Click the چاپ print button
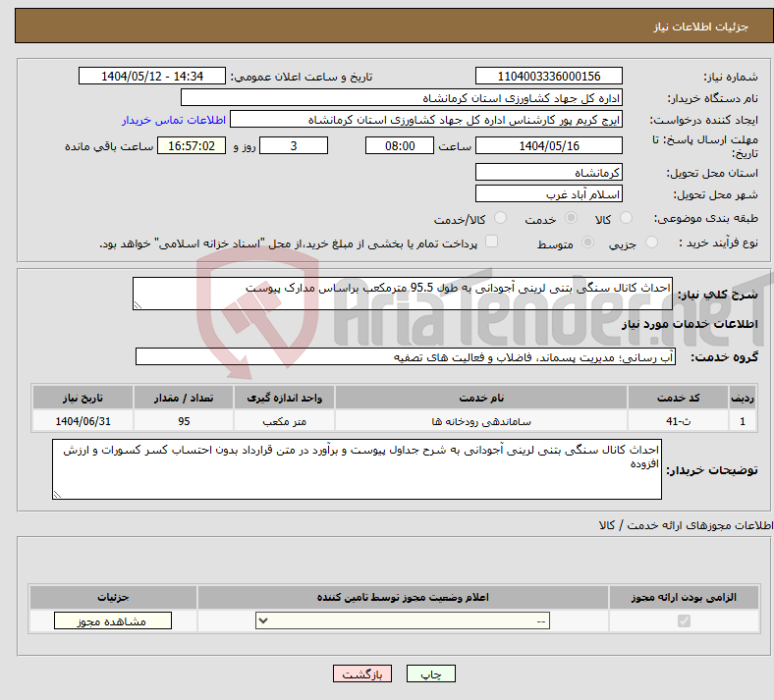This screenshot has height=700, width=774. 431,673
